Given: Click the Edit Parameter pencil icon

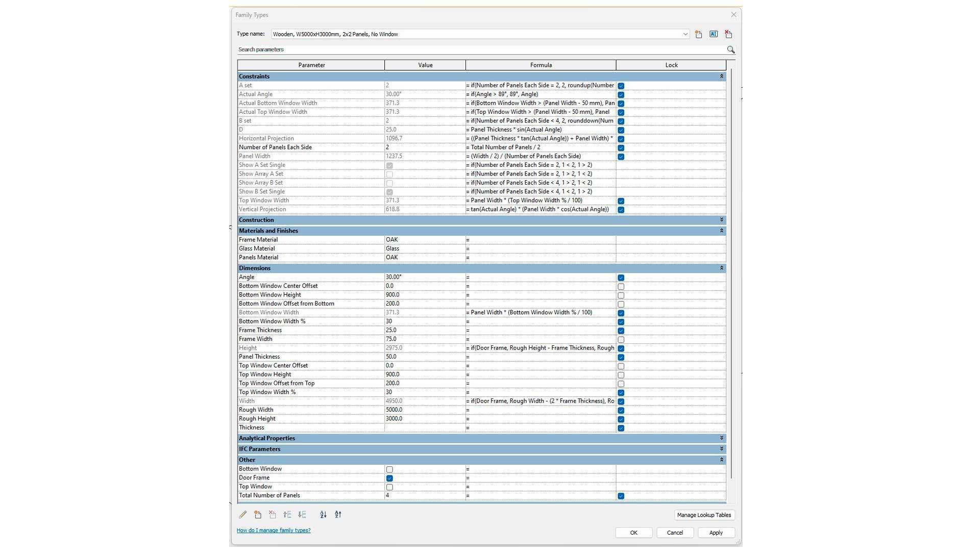Looking at the screenshot, I should coord(243,515).
